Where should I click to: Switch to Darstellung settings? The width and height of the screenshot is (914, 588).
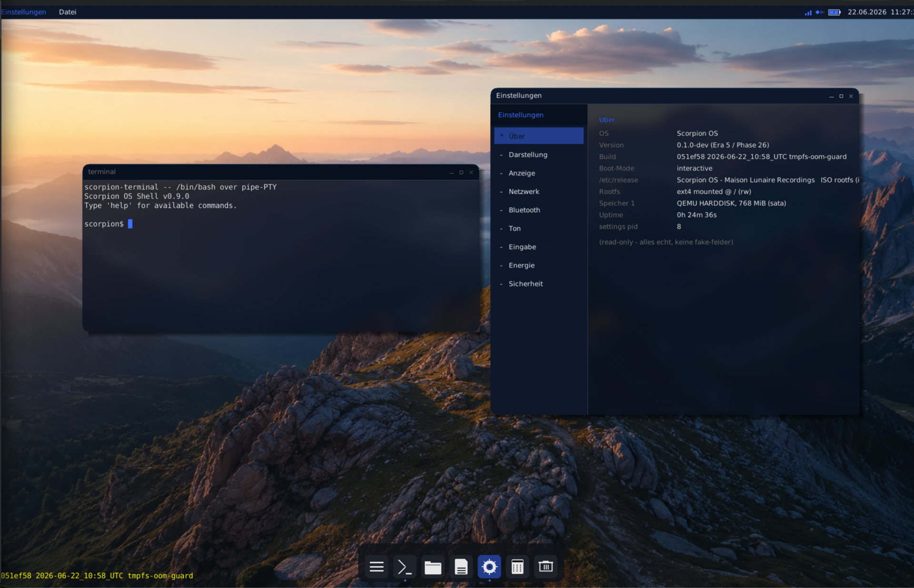coord(538,155)
